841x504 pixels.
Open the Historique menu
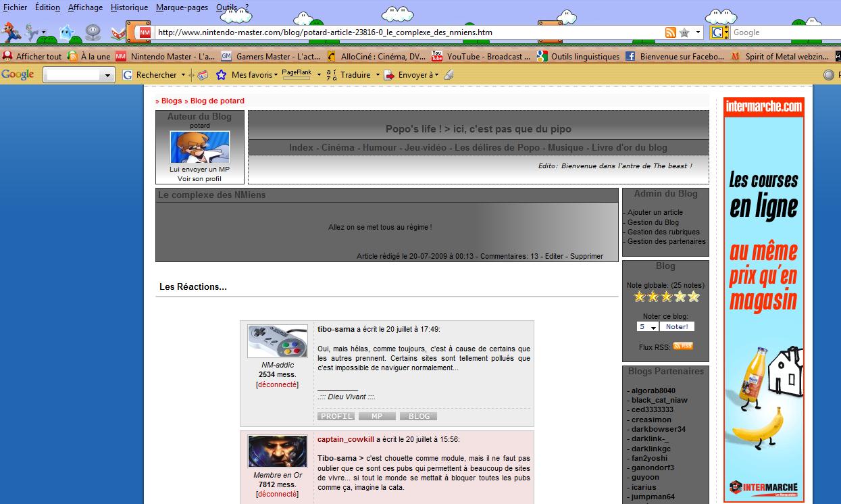tap(129, 7)
